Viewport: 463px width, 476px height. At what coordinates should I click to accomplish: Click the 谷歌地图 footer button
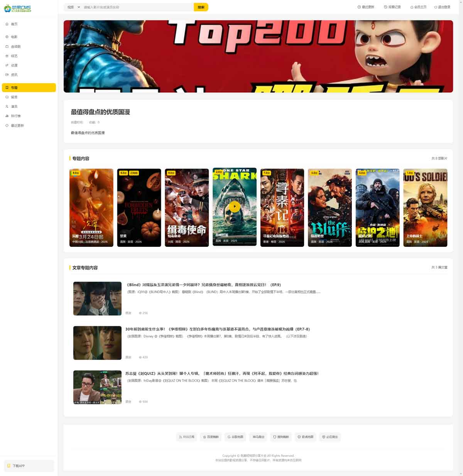[235, 437]
